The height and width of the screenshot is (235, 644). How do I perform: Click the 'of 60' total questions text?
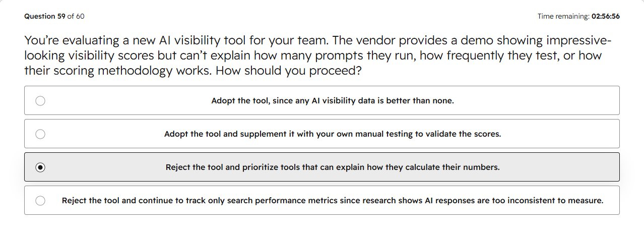(x=76, y=16)
